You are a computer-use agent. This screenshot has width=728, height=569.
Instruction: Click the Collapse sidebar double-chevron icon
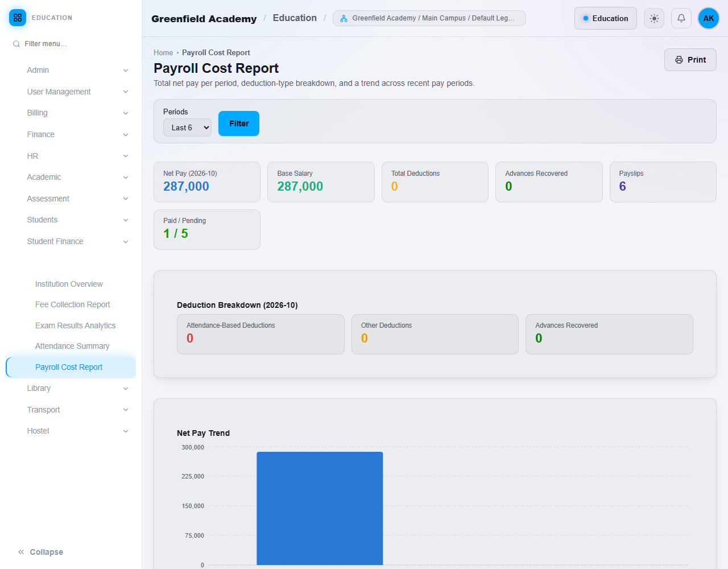(x=21, y=552)
